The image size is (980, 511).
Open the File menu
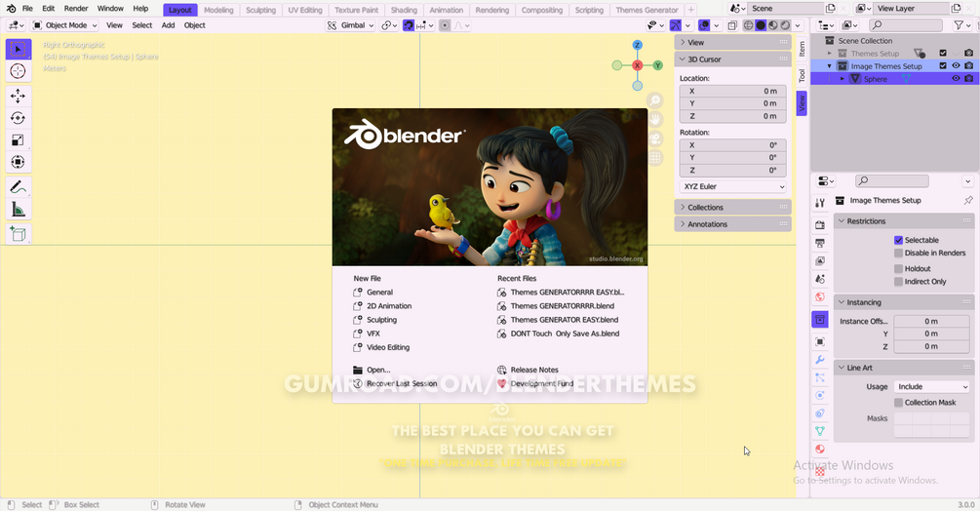pyautogui.click(x=27, y=9)
